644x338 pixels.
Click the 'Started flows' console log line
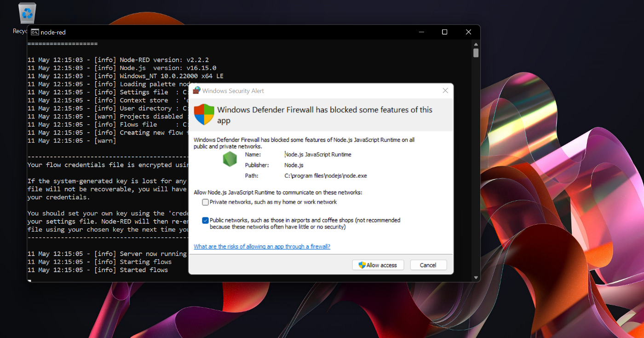(98, 270)
